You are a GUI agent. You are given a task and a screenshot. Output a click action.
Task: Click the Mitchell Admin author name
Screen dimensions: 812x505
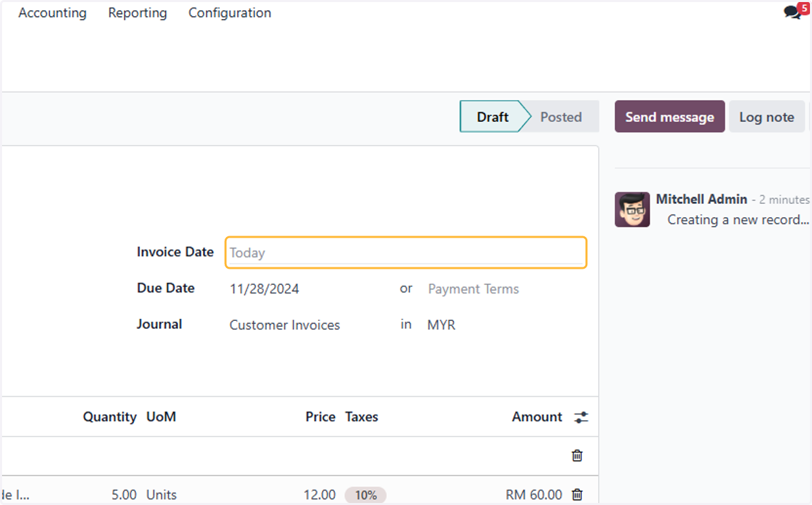(702, 199)
